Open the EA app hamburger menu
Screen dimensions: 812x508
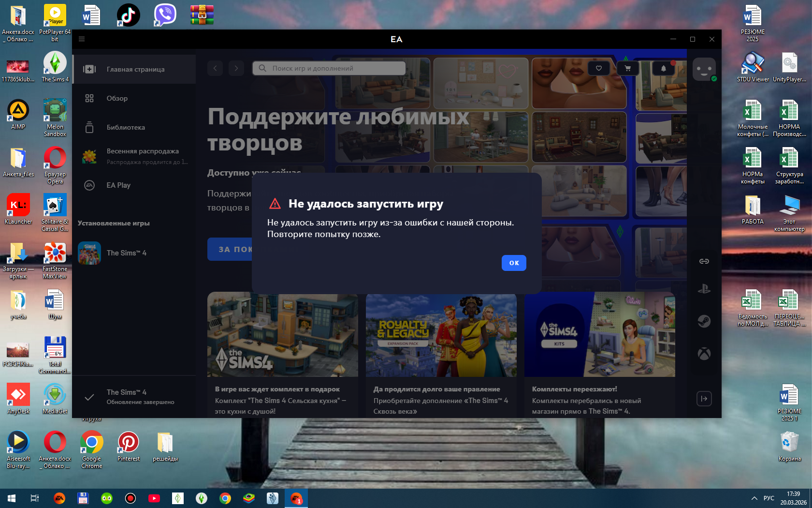82,39
